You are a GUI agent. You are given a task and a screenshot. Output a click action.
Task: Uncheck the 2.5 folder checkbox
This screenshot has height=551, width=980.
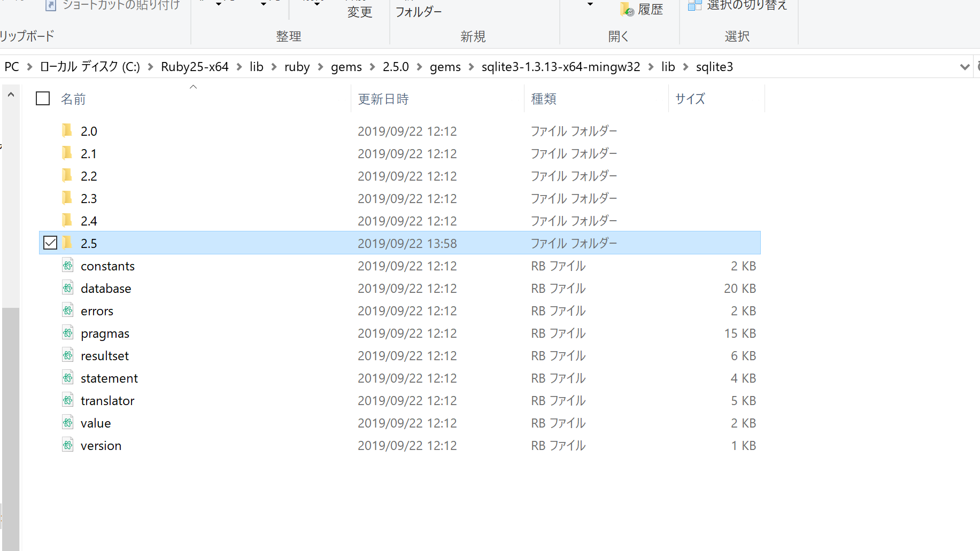point(50,243)
